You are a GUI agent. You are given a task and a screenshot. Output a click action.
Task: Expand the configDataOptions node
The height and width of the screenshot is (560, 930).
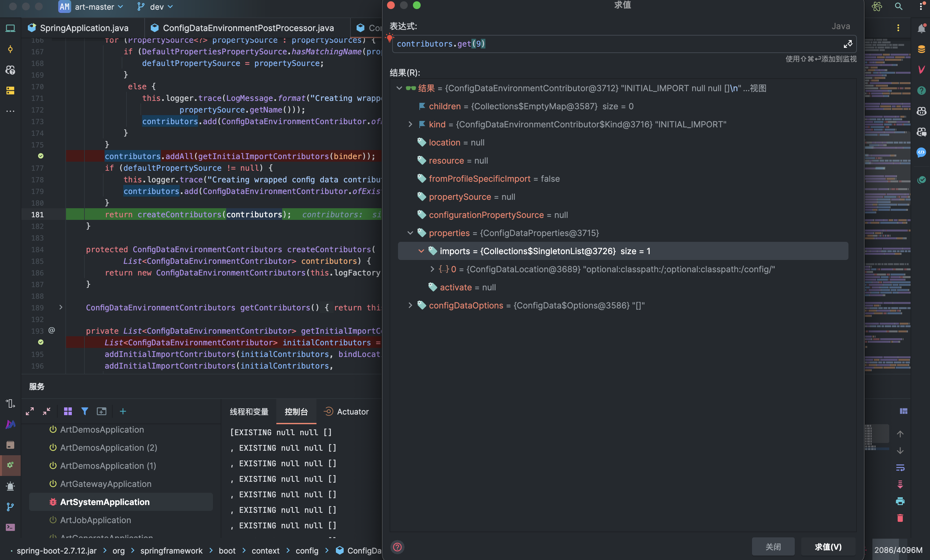[410, 305]
